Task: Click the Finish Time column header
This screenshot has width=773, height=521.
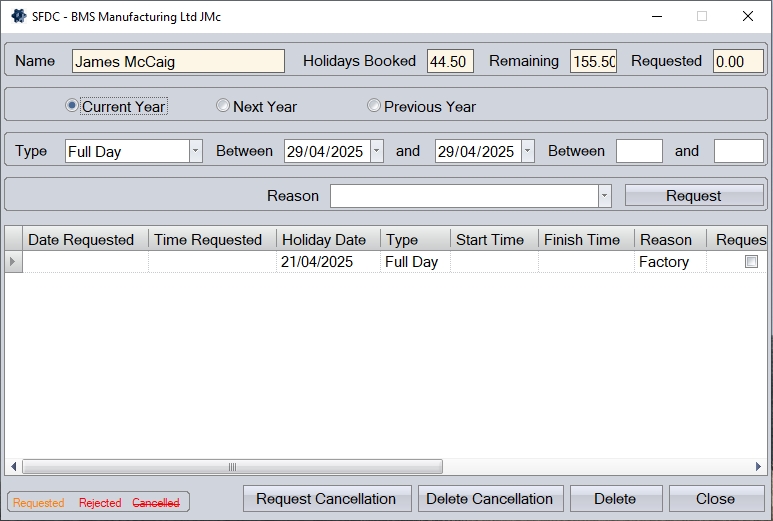Action: pyautogui.click(x=586, y=240)
